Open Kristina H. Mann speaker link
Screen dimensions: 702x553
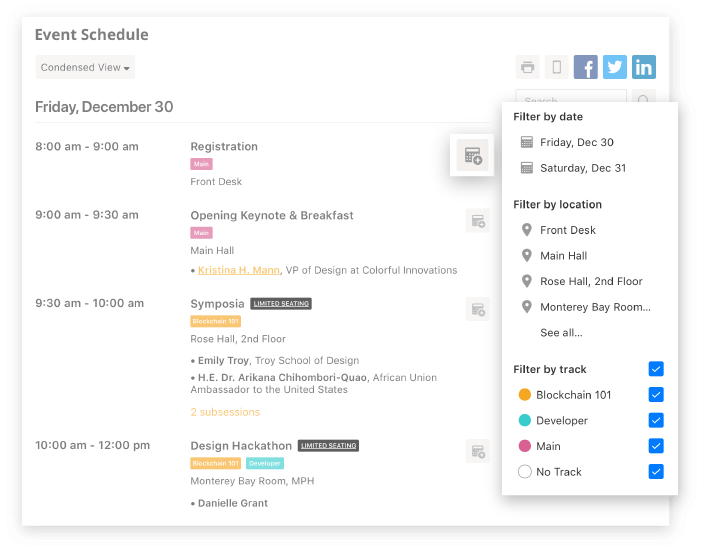pyautogui.click(x=239, y=270)
